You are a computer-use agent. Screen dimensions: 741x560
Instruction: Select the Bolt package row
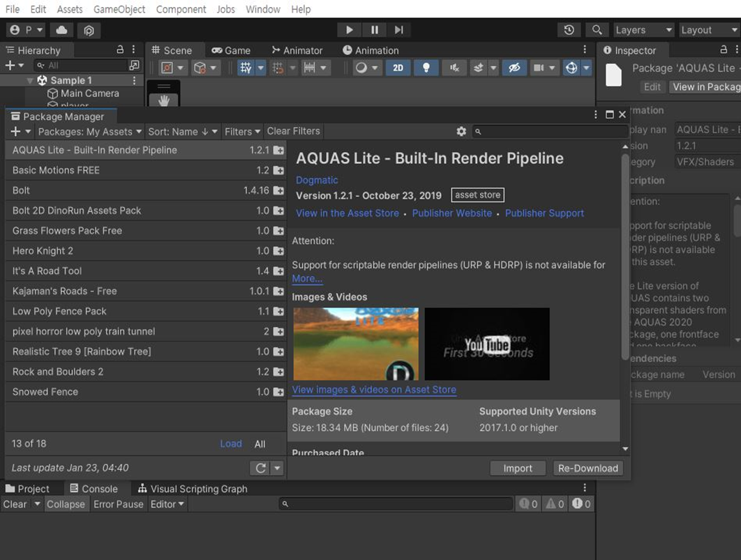click(x=146, y=190)
